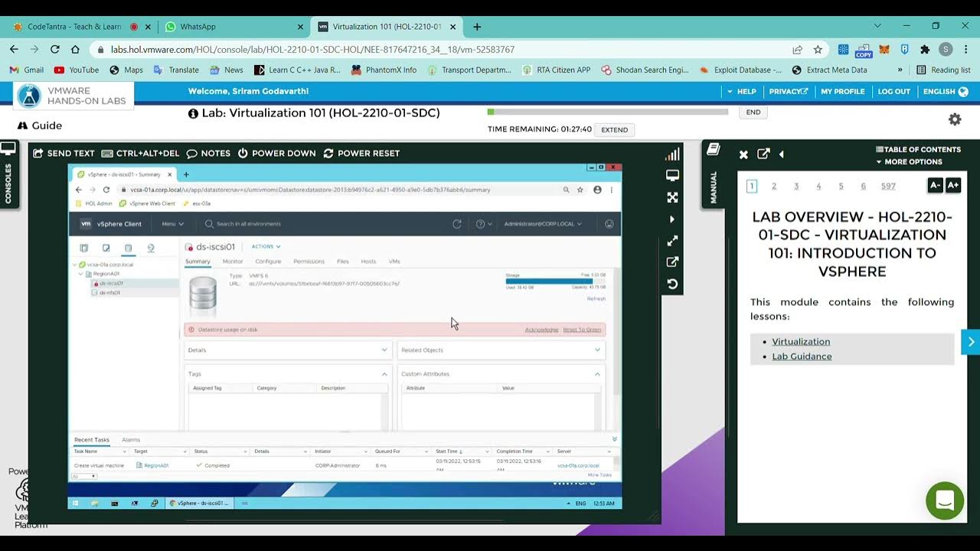Click Log Out
980x551 pixels.
pyautogui.click(x=893, y=91)
